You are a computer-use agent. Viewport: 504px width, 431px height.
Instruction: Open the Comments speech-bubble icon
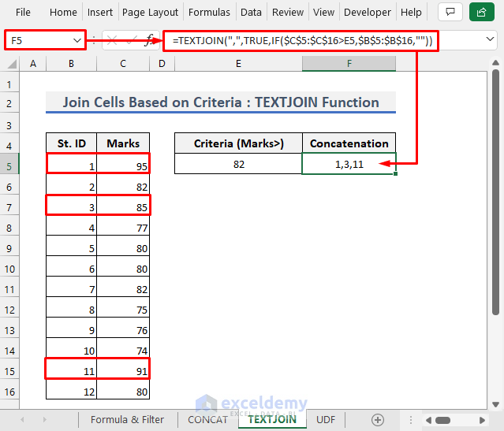click(x=450, y=12)
